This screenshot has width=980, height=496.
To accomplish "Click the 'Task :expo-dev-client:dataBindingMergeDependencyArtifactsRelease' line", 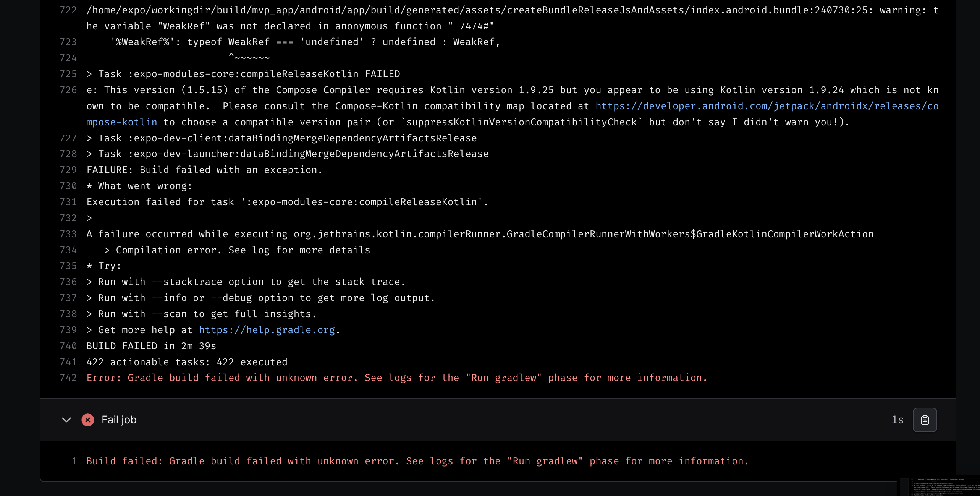I will pyautogui.click(x=281, y=138).
